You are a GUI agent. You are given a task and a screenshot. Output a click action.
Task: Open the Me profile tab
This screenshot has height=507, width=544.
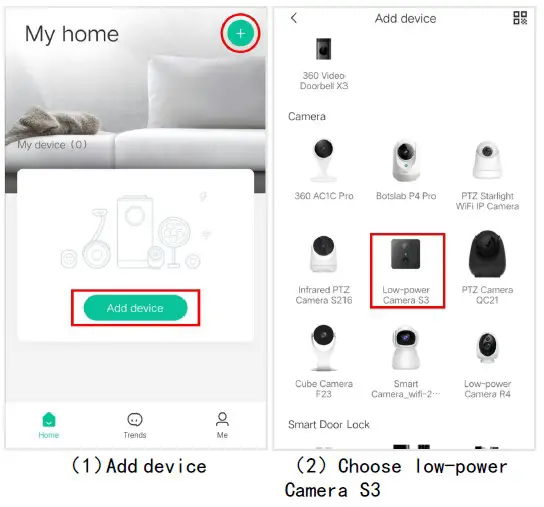click(222, 425)
